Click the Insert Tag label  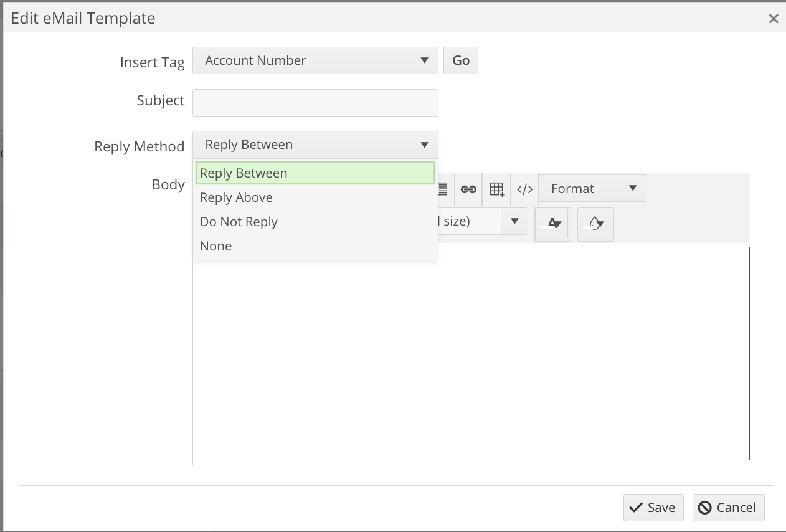point(153,62)
